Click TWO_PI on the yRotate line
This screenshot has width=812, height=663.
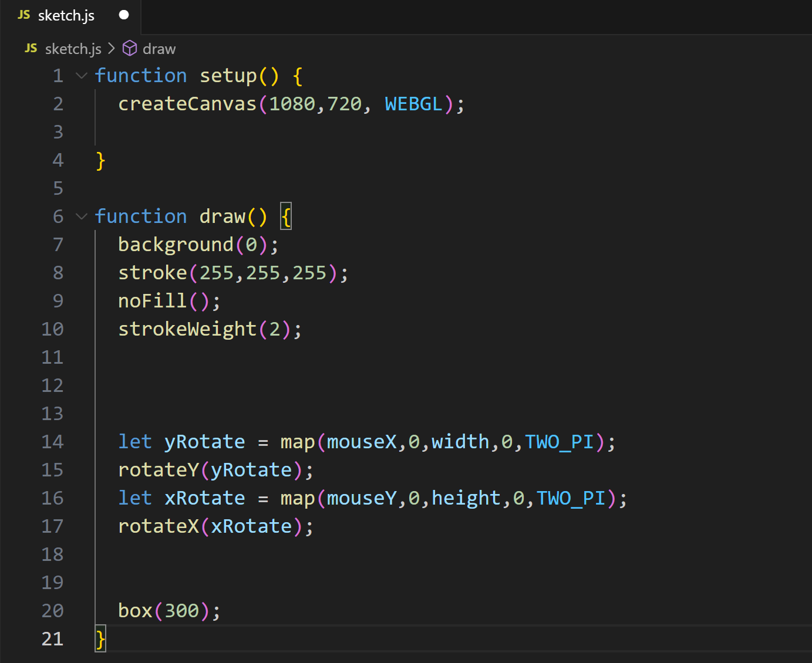click(x=559, y=442)
